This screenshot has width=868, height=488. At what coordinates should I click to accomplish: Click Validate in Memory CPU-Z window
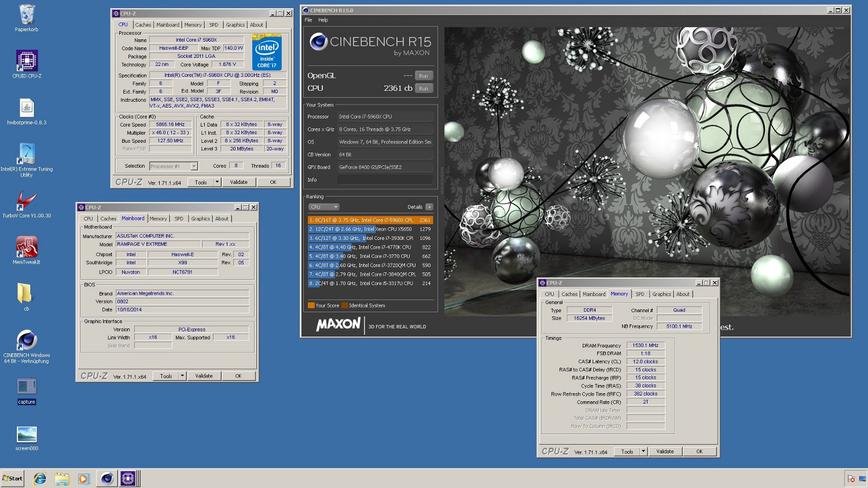[665, 452]
